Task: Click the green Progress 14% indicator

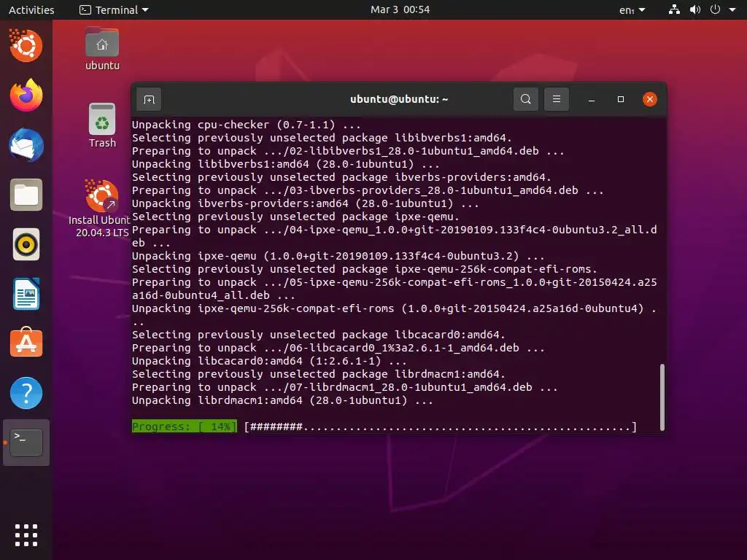Action: 185,427
